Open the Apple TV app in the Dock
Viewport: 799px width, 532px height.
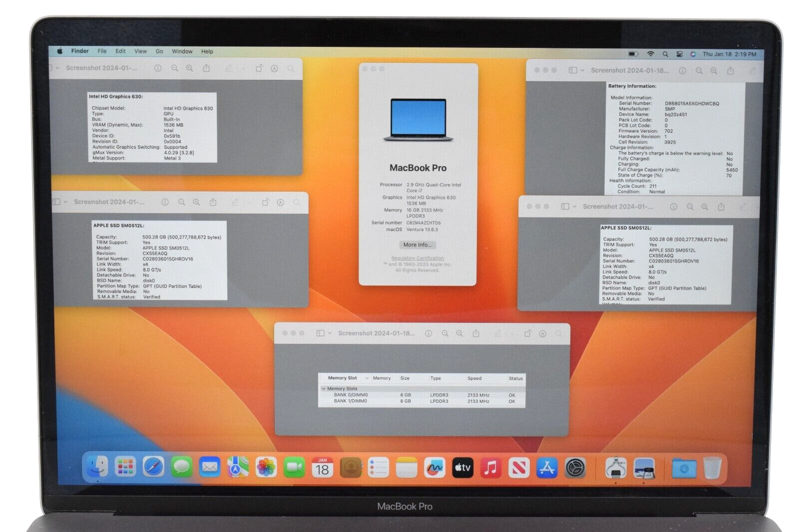click(x=463, y=467)
